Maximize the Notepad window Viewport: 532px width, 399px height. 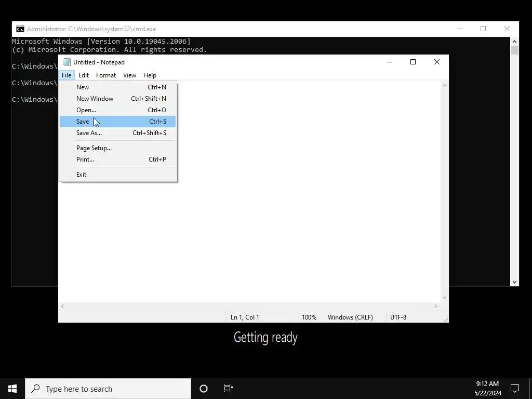point(413,62)
